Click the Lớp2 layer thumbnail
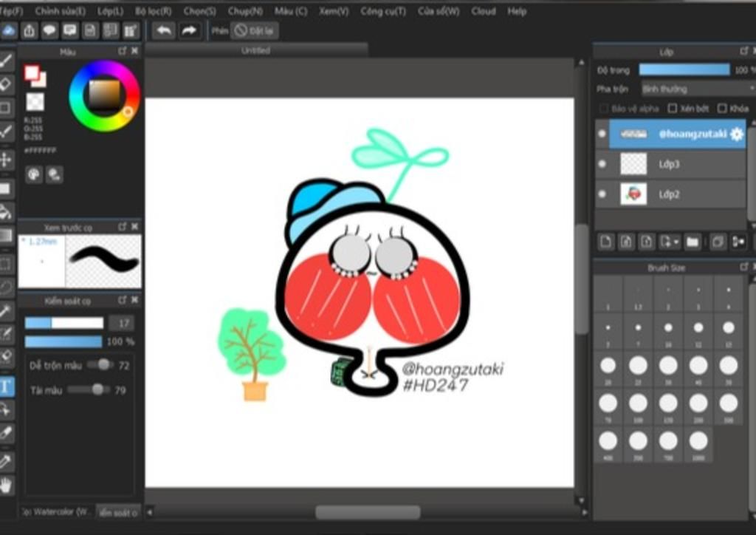The image size is (756, 535). click(x=633, y=194)
